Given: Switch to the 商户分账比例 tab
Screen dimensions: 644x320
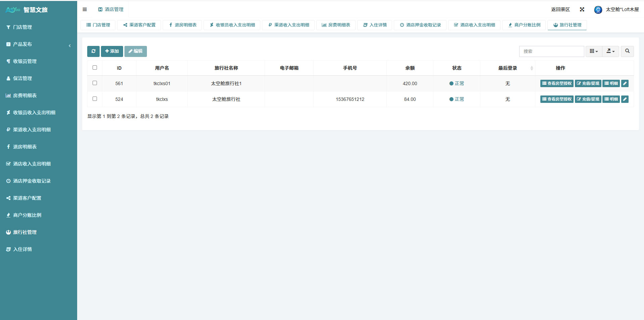Looking at the screenshot, I should coord(524,25).
